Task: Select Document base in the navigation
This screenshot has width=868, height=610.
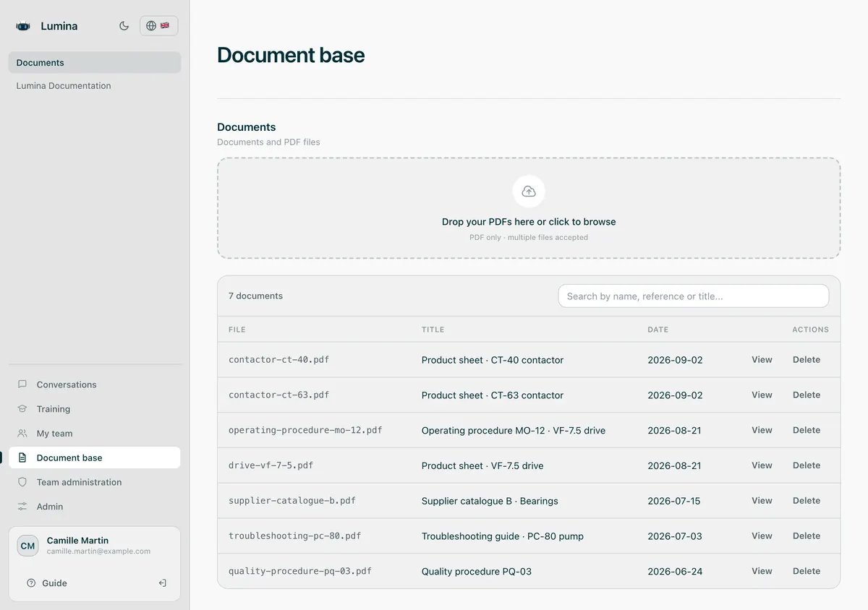Action: pos(95,457)
